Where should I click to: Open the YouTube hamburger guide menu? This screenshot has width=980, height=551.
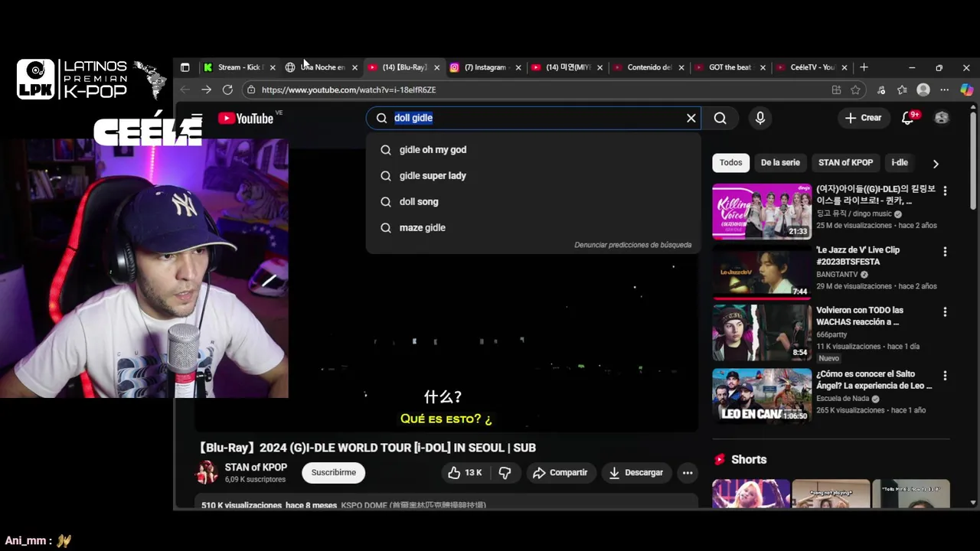point(197,118)
